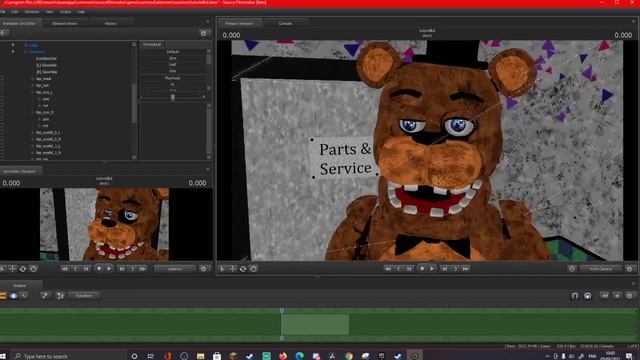Collapse the fas_eye_L tree node
Viewport: 640px width, 360px height.
(x=33, y=92)
